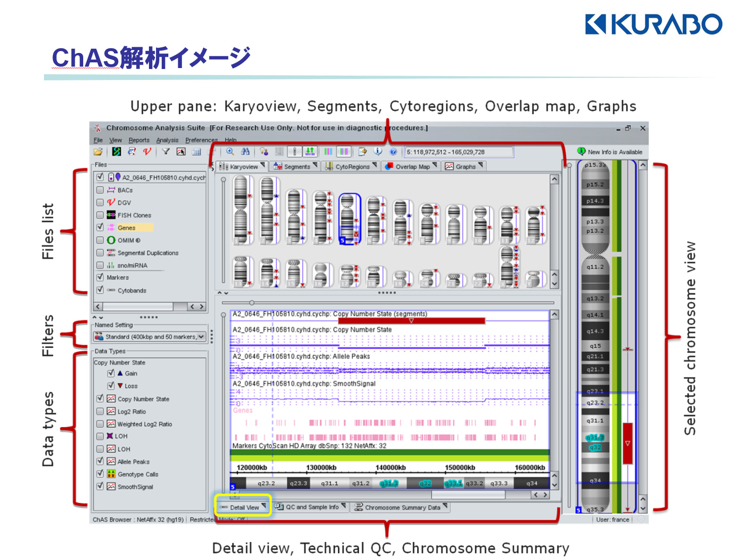Viewport: 747px width, 560px height.
Task: Expand the Detail View tab arrow
Action: tap(264, 507)
